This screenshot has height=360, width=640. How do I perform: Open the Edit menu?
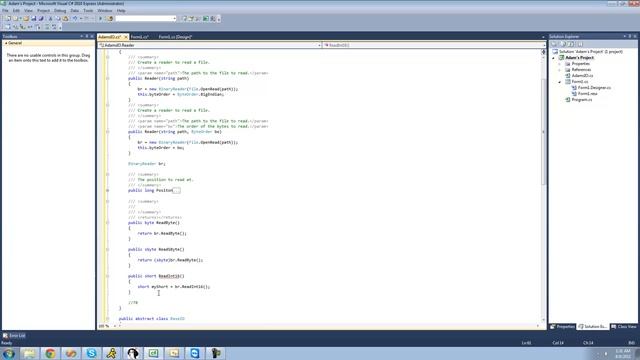click(x=16, y=11)
